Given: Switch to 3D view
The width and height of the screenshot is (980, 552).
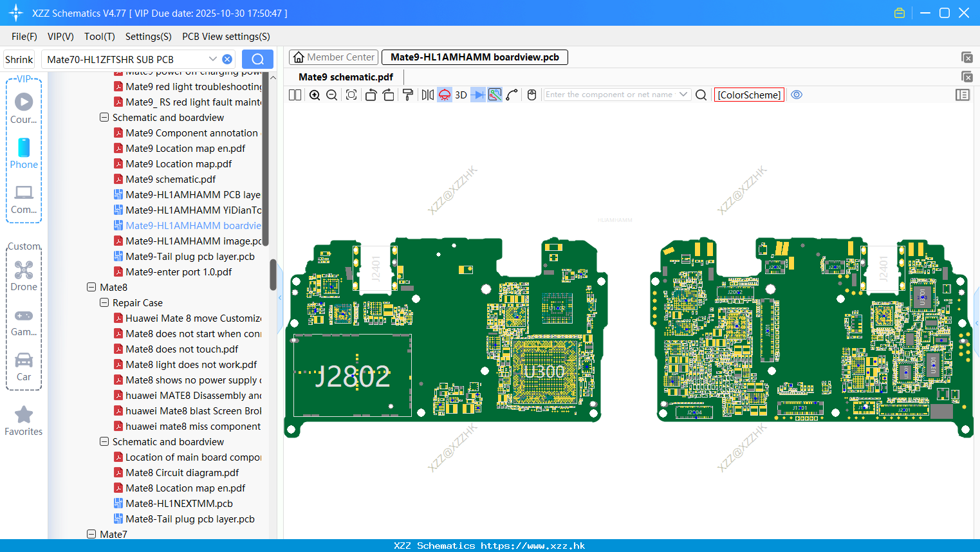Looking at the screenshot, I should (x=461, y=95).
